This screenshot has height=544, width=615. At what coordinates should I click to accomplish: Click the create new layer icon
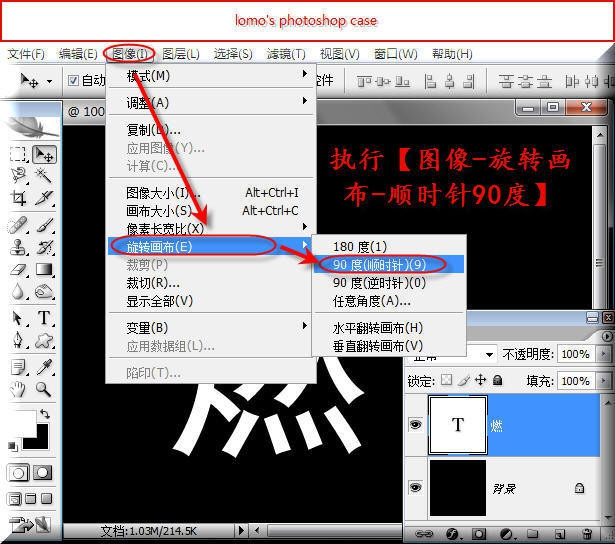pos(560,534)
